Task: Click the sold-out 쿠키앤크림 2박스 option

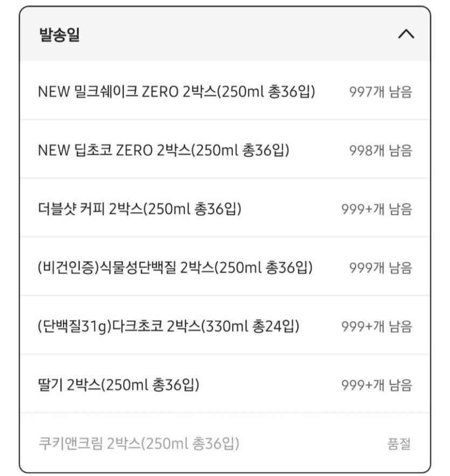Action: point(139,444)
